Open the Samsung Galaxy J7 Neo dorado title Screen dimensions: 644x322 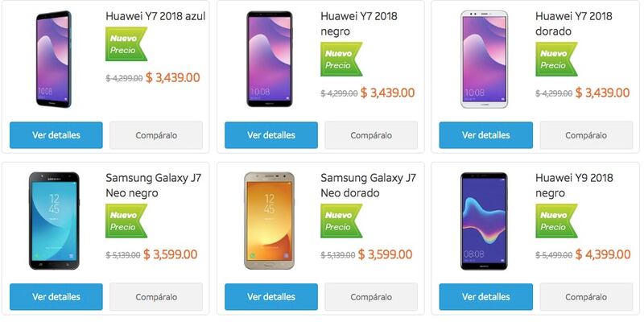(368, 185)
